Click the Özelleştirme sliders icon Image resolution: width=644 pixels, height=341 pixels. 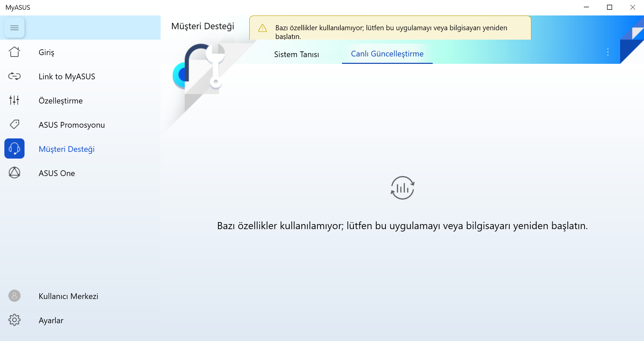(x=14, y=100)
